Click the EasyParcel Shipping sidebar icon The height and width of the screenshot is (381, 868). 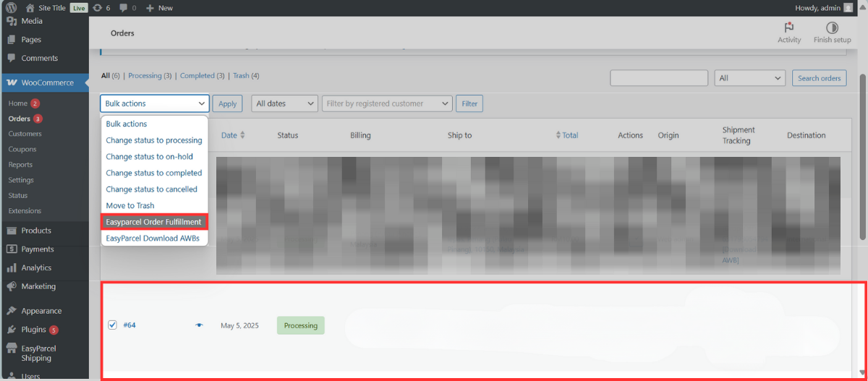pyautogui.click(x=12, y=348)
